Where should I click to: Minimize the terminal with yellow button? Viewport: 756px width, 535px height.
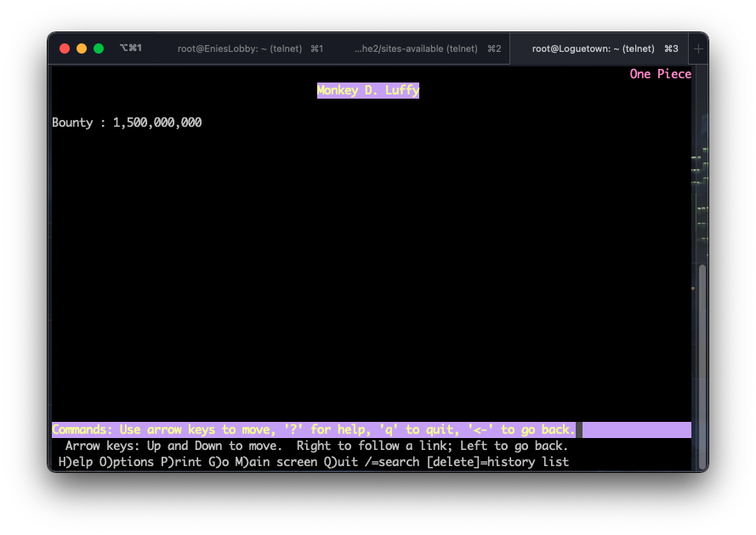point(82,48)
